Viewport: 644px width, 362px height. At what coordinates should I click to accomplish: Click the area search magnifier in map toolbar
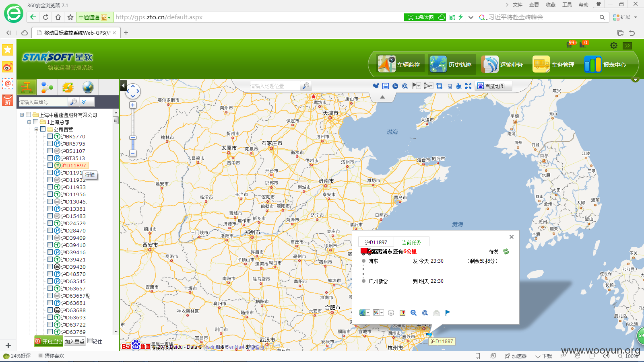[x=405, y=86]
